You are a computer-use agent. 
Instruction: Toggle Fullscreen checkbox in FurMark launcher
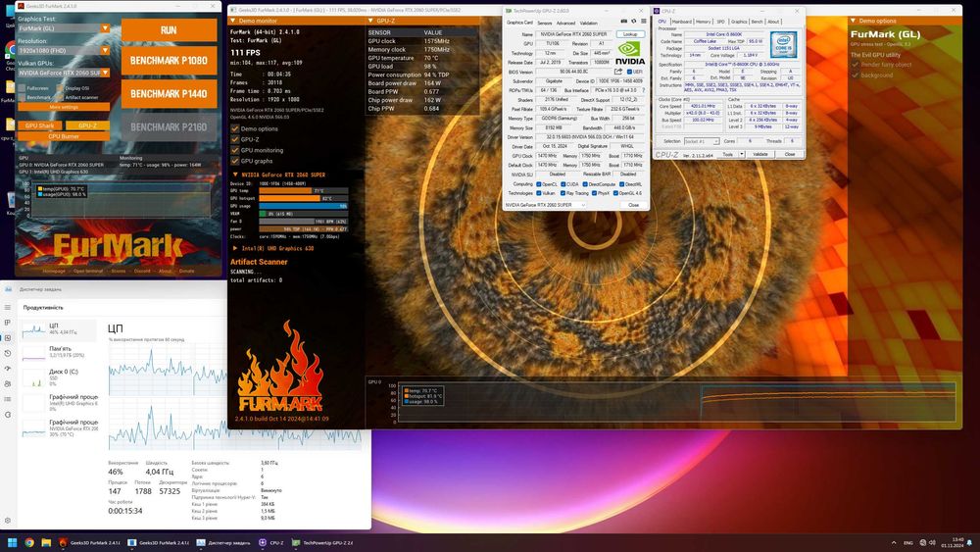(22, 88)
